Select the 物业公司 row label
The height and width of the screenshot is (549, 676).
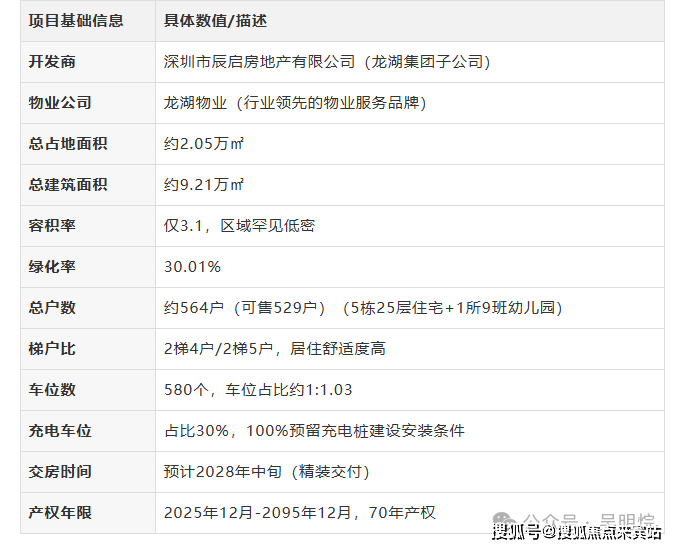pos(60,103)
